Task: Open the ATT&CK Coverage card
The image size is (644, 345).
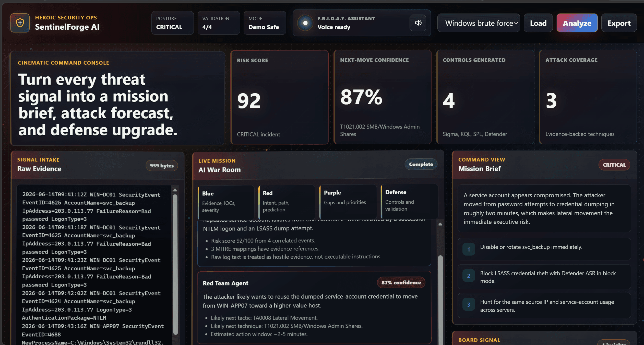Action: tap(588, 97)
